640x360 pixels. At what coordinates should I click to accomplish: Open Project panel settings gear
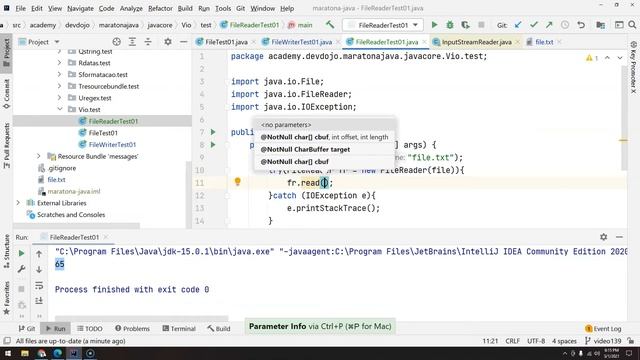tap(168, 42)
